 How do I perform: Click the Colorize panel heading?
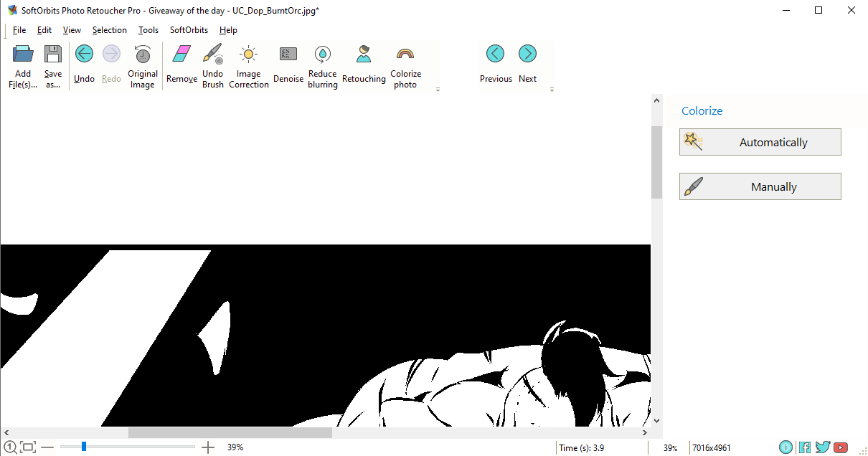point(702,110)
